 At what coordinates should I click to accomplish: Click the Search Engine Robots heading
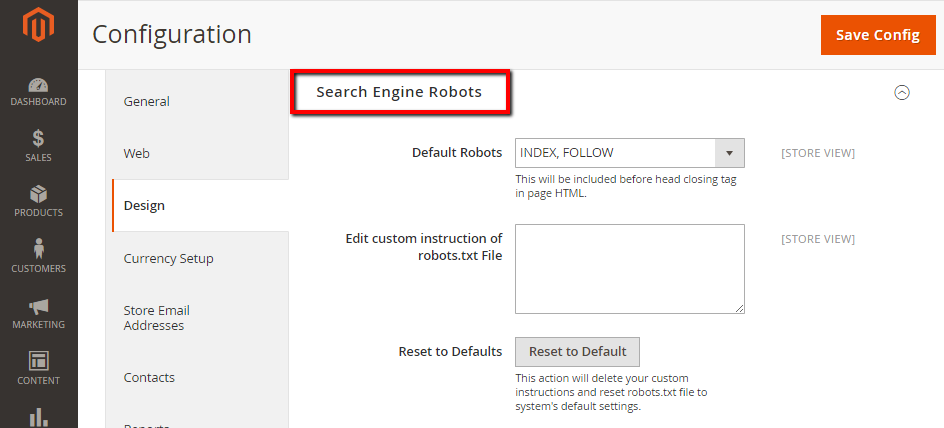coord(399,92)
